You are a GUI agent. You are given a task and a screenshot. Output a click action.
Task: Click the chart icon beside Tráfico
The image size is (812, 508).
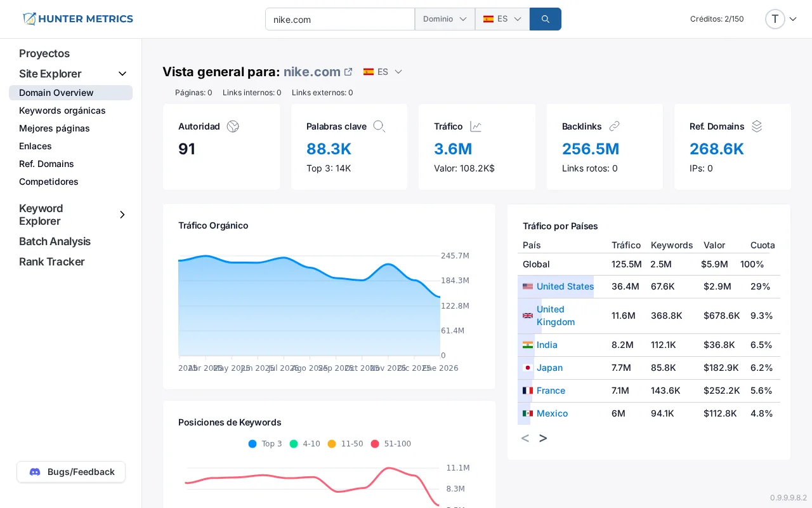coord(475,126)
